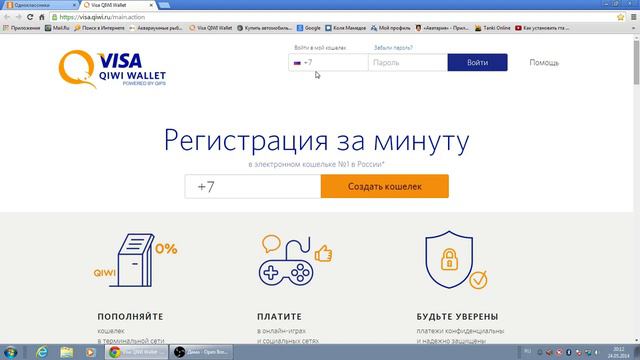Reload the current page
This screenshot has width=640, height=360.
pos(30,17)
